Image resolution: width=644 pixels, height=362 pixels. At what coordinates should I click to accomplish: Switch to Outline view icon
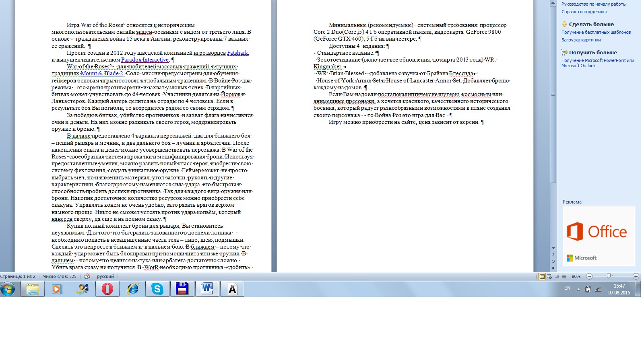click(x=557, y=276)
